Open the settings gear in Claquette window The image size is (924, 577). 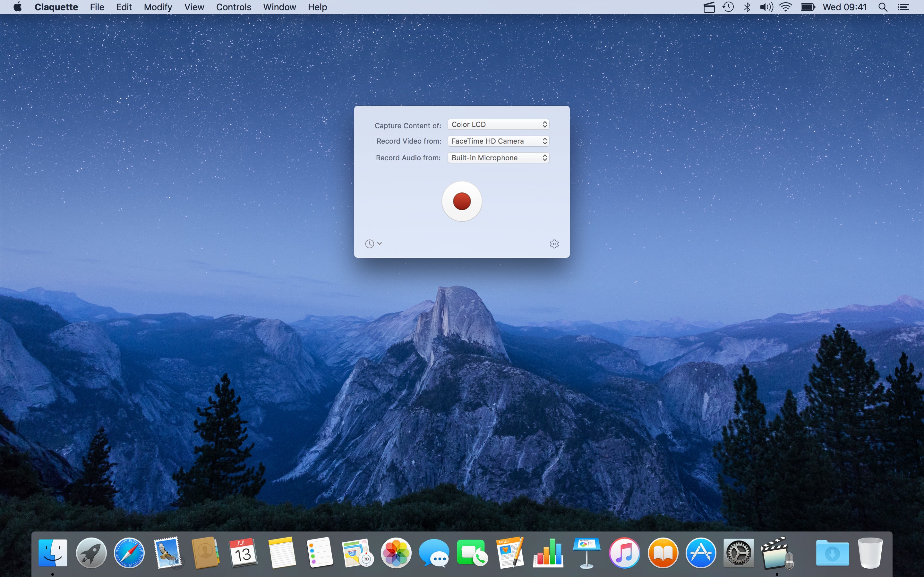click(554, 244)
